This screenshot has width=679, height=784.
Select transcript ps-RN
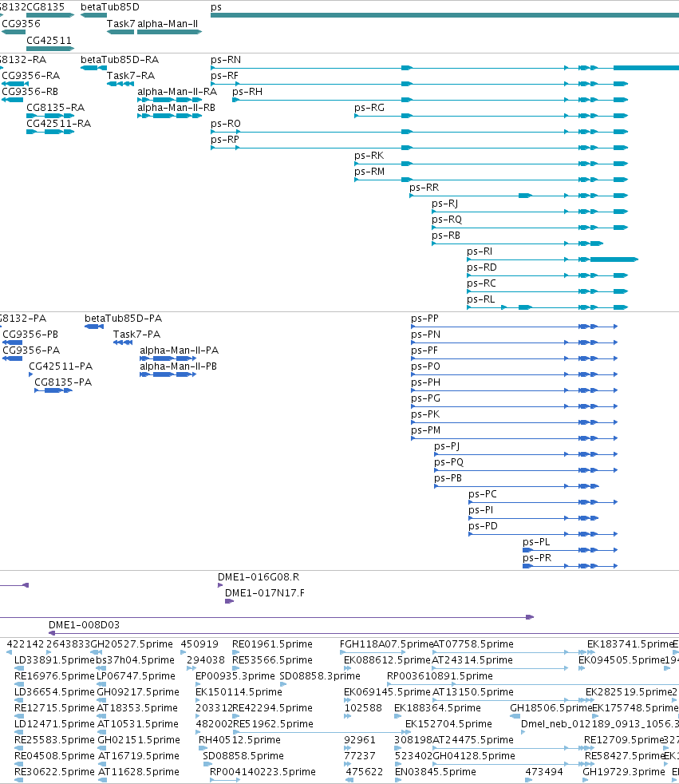tap(226, 60)
